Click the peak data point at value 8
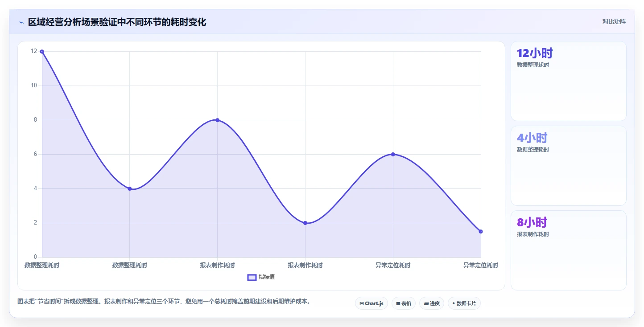 point(218,120)
